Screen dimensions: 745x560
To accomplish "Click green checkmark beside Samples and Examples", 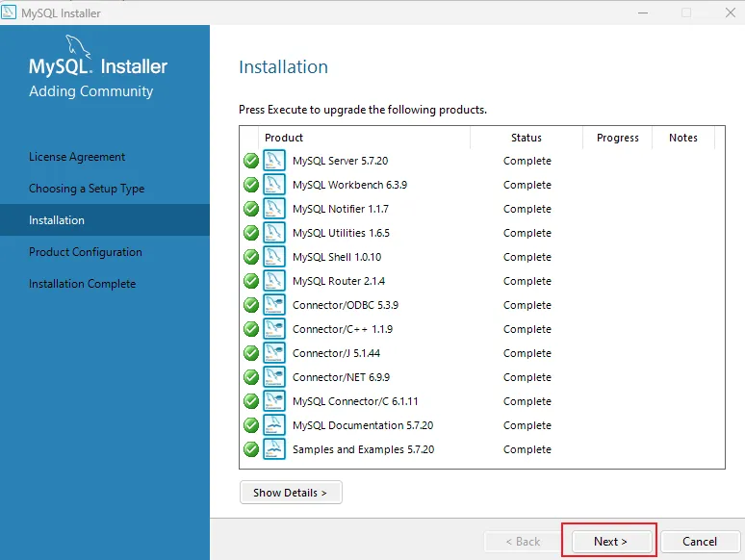I will (251, 449).
